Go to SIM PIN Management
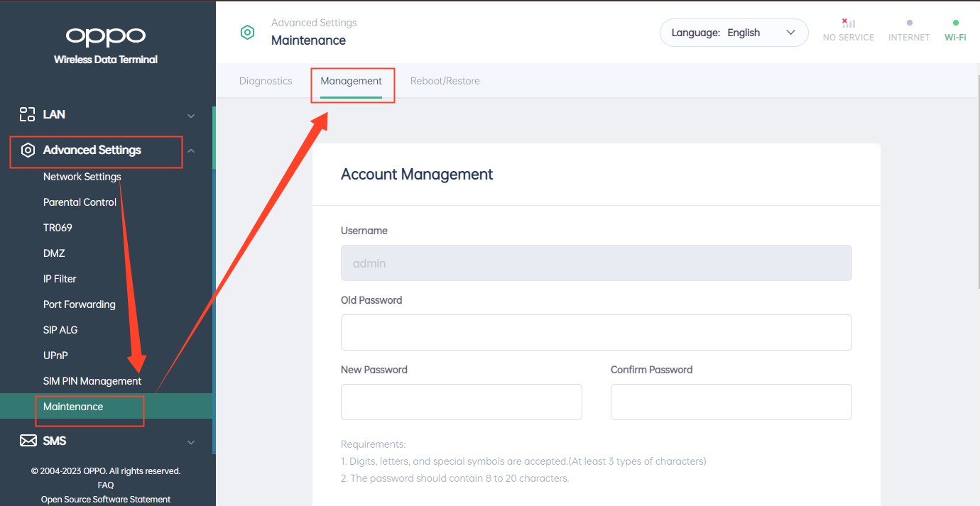Screen dimensions: 980x506 pos(92,381)
